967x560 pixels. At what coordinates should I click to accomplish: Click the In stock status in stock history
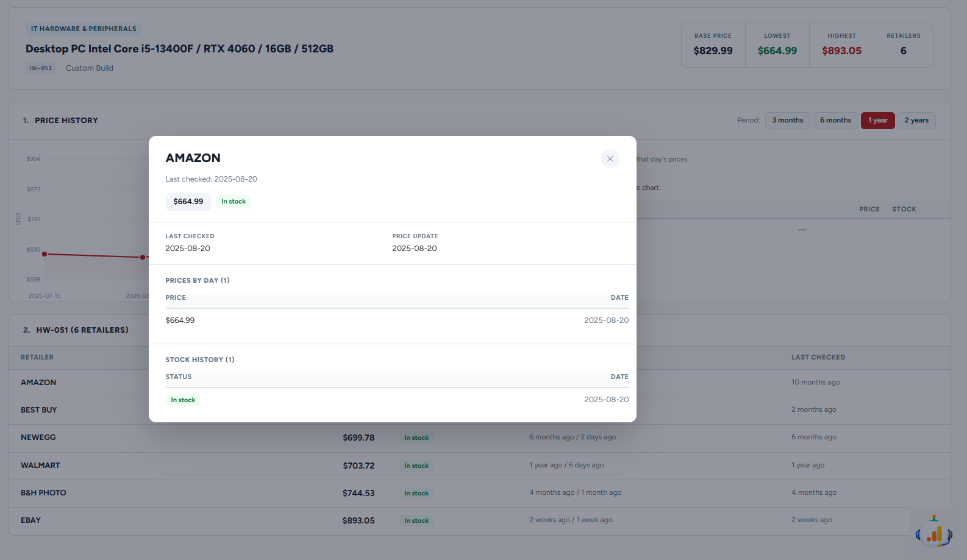(x=183, y=400)
